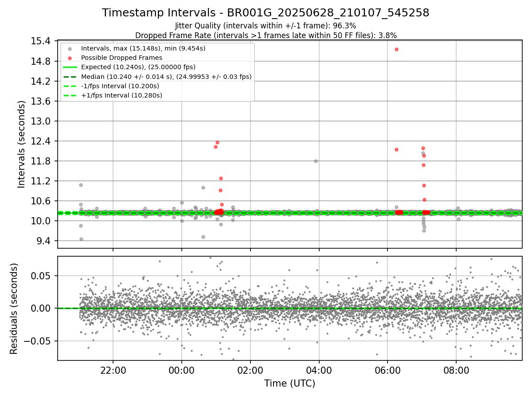Click the 'Intervals (seconds)' y-axis label
Screen dimensions: 532x399
pos(21,144)
